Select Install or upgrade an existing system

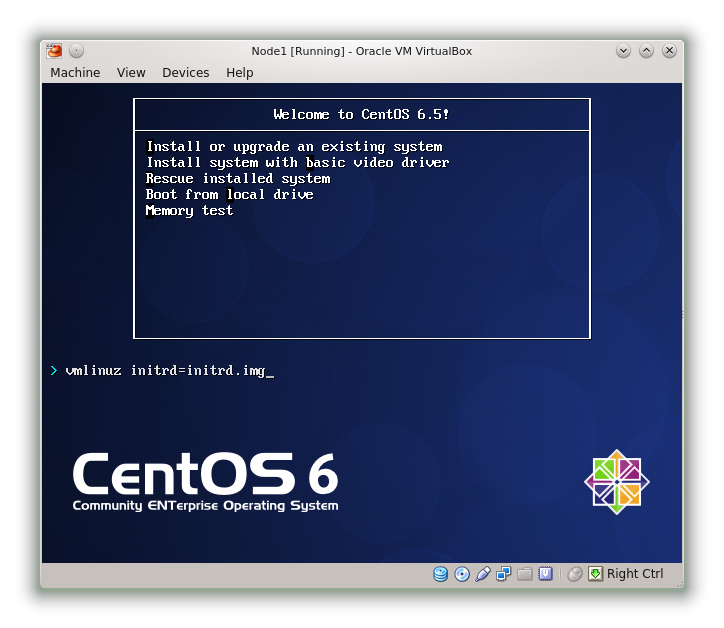(294, 147)
